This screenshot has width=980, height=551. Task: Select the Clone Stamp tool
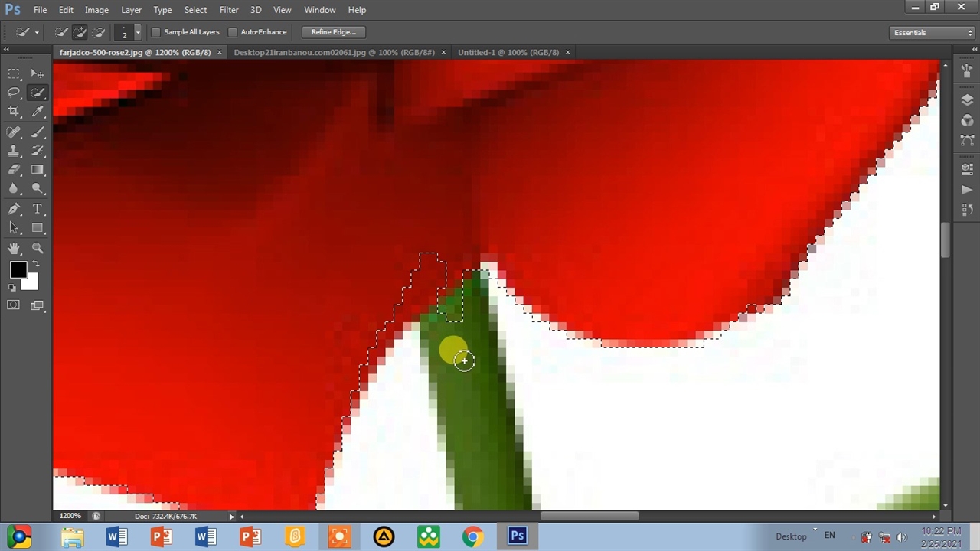pyautogui.click(x=14, y=151)
